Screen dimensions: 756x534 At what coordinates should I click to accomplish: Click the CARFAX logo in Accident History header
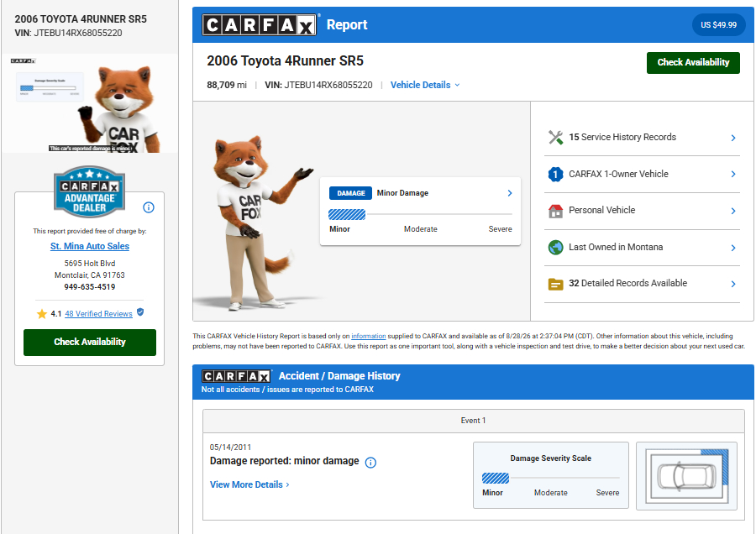(x=236, y=376)
